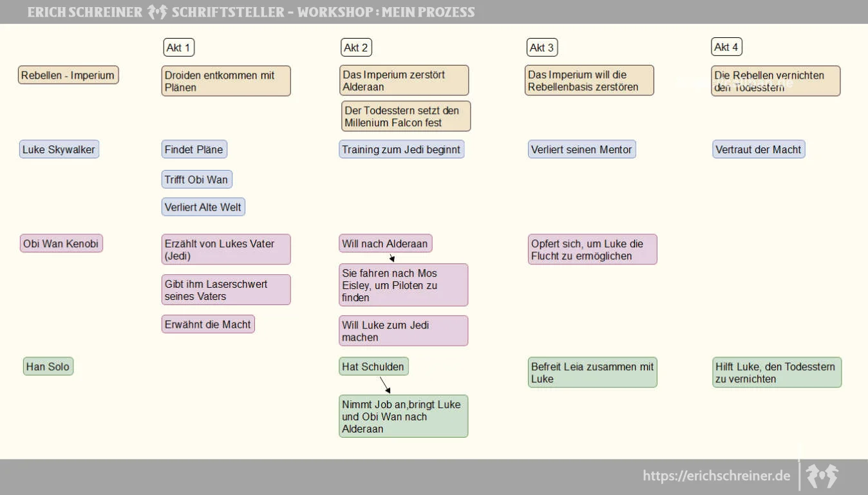
Task: Select the Akt 1 column header
Action: pos(179,48)
